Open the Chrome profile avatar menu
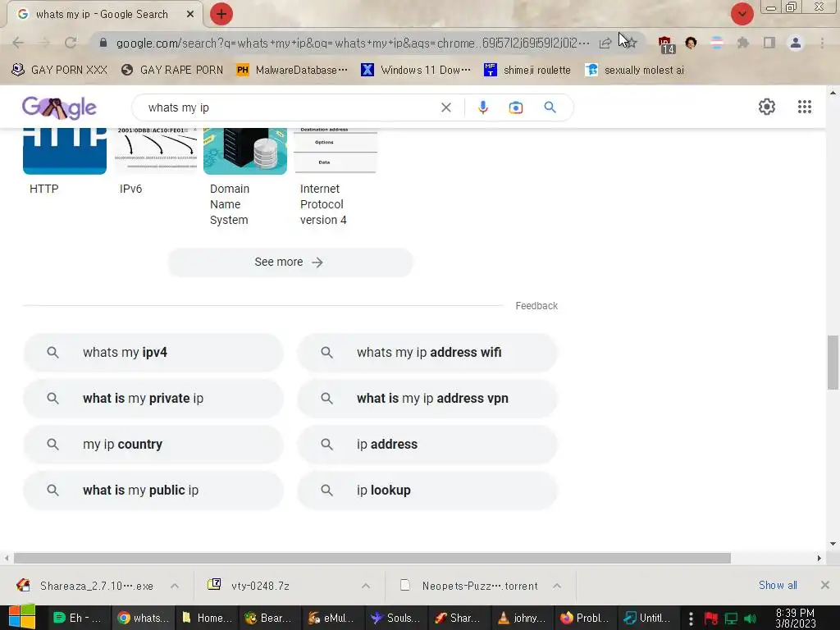 click(796, 43)
